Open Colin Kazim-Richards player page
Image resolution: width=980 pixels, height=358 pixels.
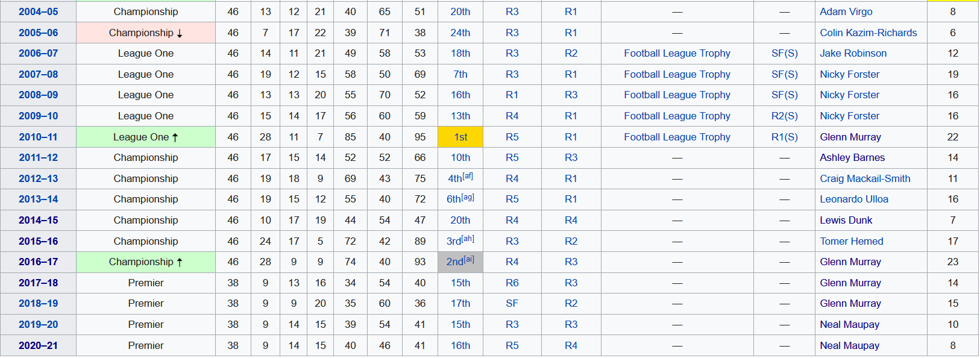(868, 33)
